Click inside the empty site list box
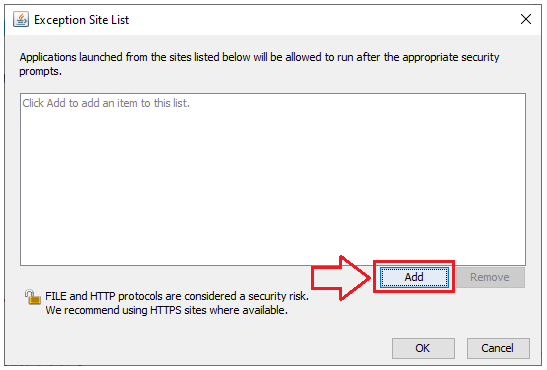Viewport: 547px width, 370px height. (x=273, y=179)
